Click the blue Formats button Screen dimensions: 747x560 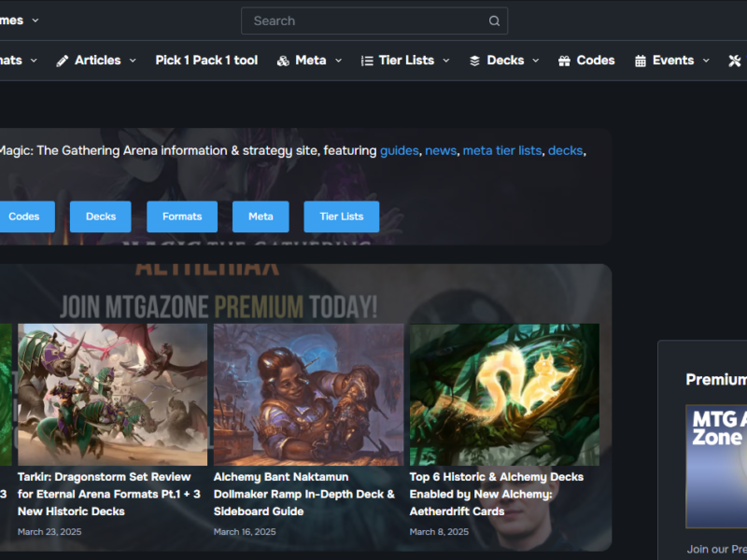[182, 217]
